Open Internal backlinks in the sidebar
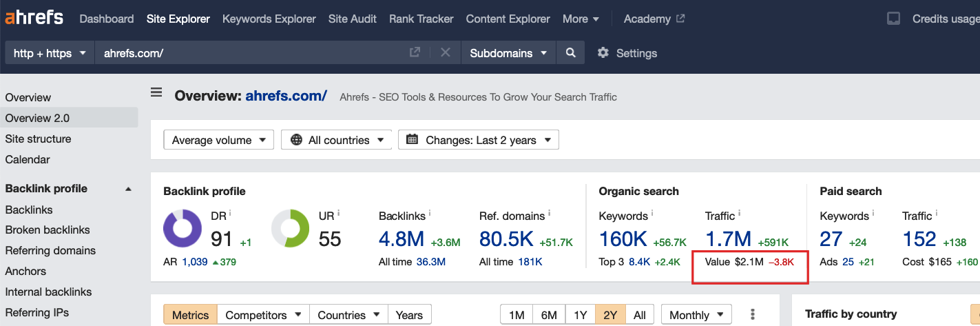The image size is (980, 326). 48,292
